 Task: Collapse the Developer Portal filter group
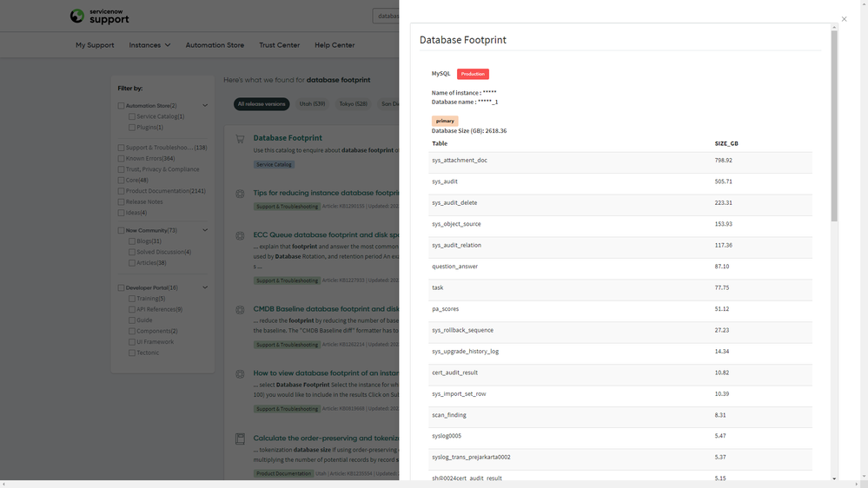click(205, 287)
